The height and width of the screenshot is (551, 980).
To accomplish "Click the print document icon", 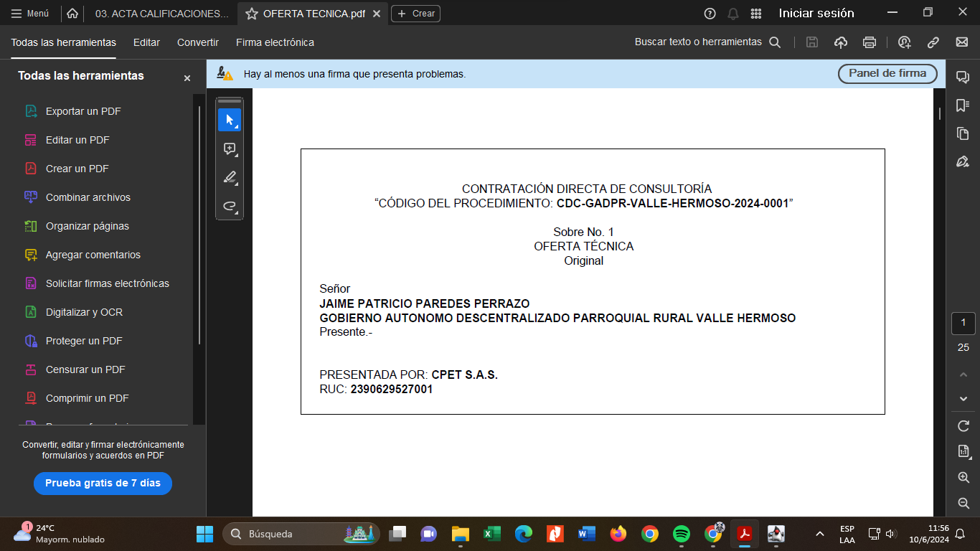I will click(870, 42).
